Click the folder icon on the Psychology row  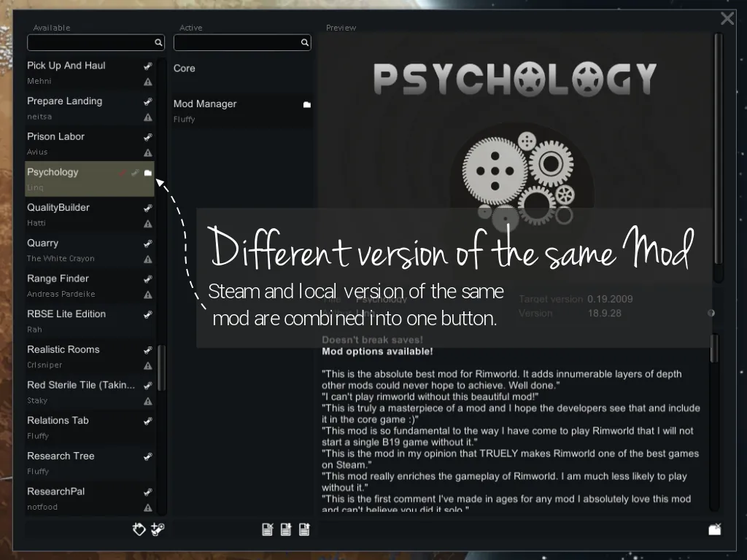pos(148,173)
